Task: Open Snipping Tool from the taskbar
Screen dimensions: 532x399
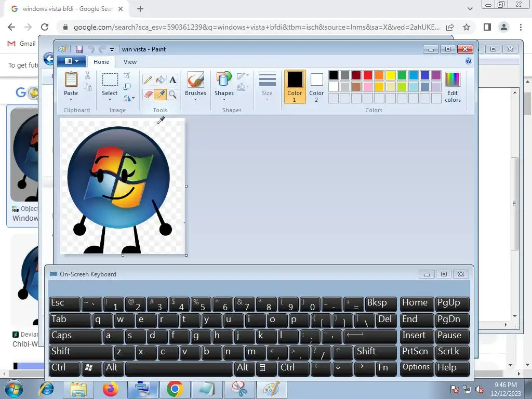Action: coord(239,389)
